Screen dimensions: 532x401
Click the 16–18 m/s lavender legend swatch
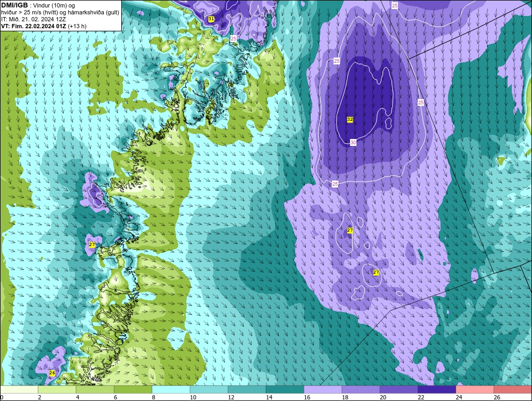click(x=323, y=389)
